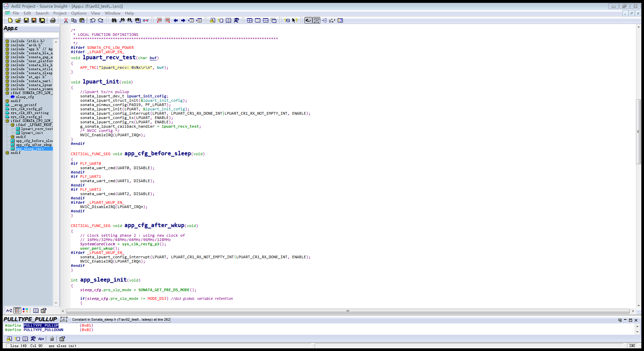Click the context window's own close X button
Viewport: 644px width, 351px height.
(636, 320)
